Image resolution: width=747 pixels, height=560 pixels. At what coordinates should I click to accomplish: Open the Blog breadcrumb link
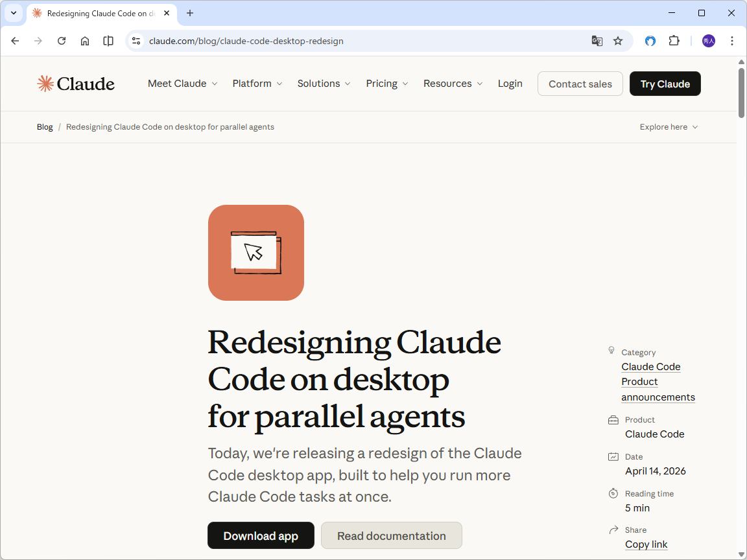(45, 127)
